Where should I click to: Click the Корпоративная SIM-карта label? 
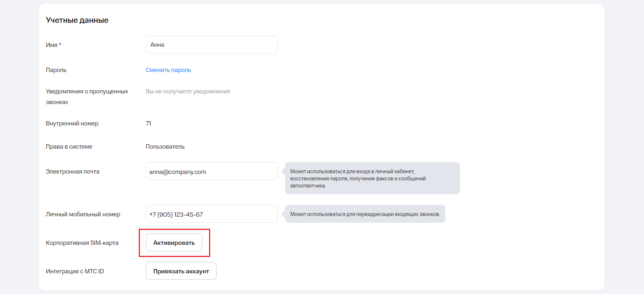coord(82,243)
